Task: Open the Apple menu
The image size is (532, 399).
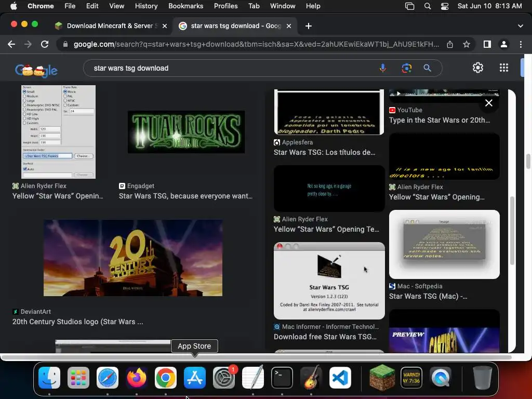Action: click(x=14, y=6)
